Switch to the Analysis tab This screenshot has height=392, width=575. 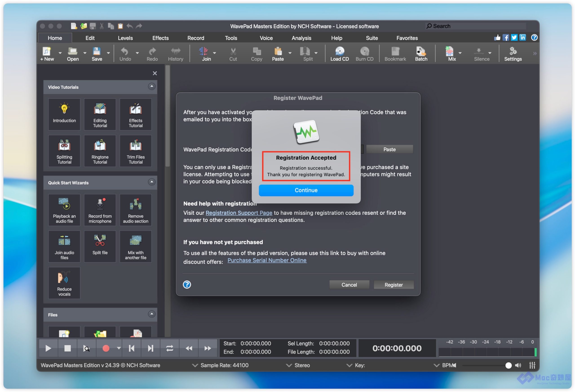pyautogui.click(x=301, y=38)
